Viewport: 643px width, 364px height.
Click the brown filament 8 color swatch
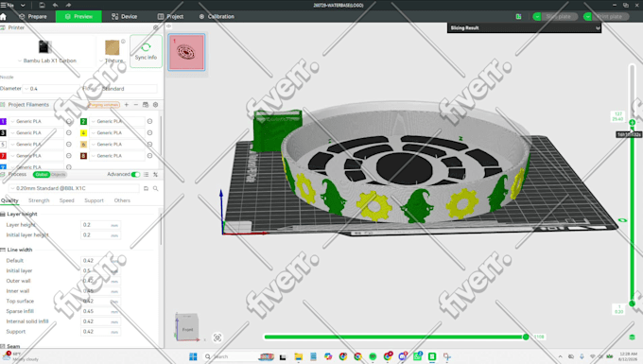click(83, 156)
